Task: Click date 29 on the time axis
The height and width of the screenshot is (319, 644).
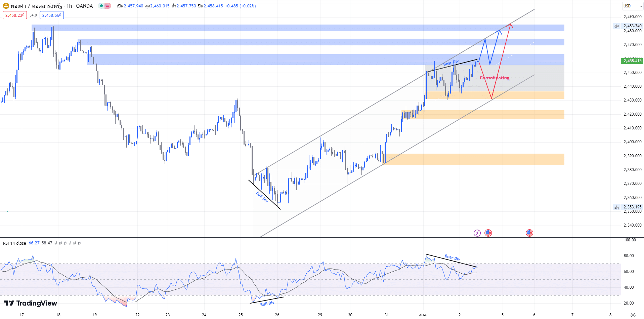Action: (x=320, y=315)
